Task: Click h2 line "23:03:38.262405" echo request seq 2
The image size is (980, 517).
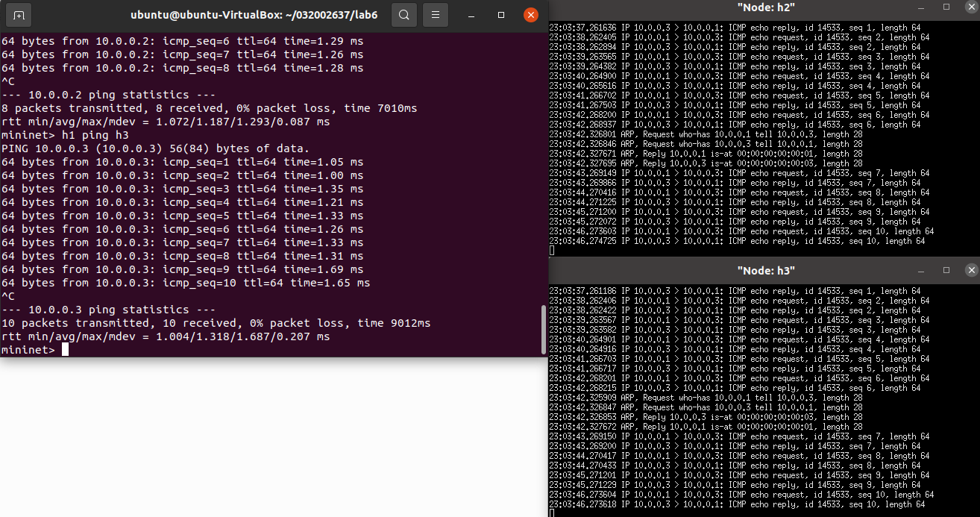Action: 740,37
